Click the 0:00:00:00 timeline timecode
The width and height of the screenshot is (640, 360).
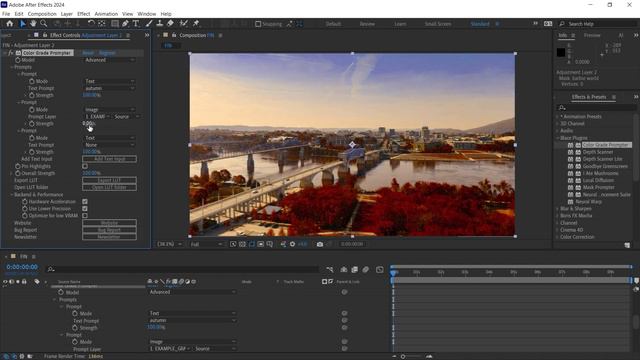click(22, 267)
